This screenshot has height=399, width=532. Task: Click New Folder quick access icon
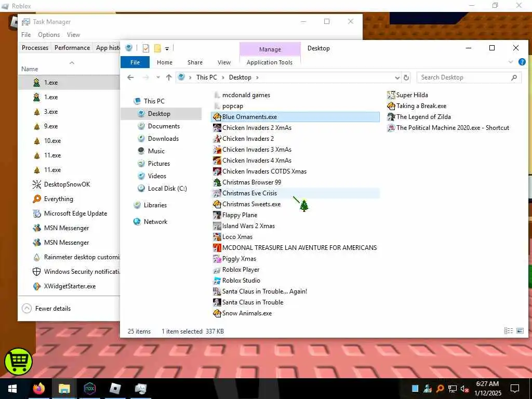157,48
